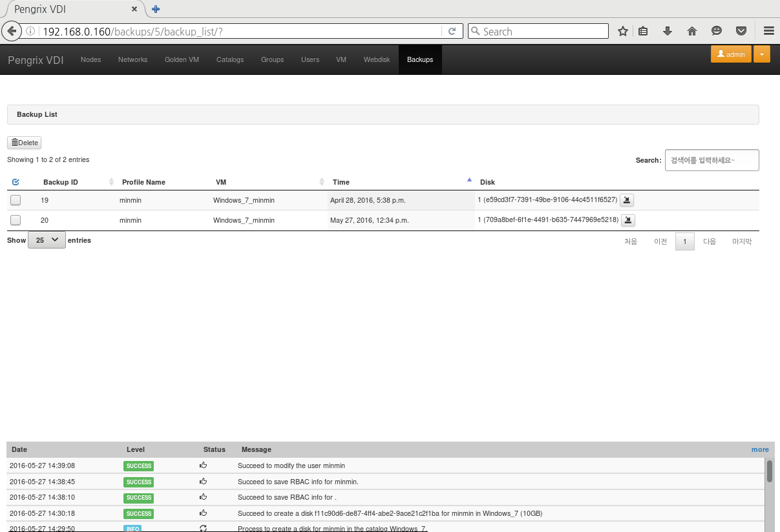Sort table by Time column
The image size is (780, 532).
[401, 182]
